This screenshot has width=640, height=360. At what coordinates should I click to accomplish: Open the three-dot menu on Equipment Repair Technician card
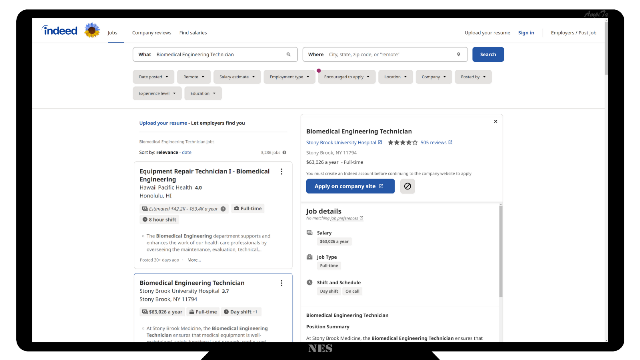click(281, 172)
